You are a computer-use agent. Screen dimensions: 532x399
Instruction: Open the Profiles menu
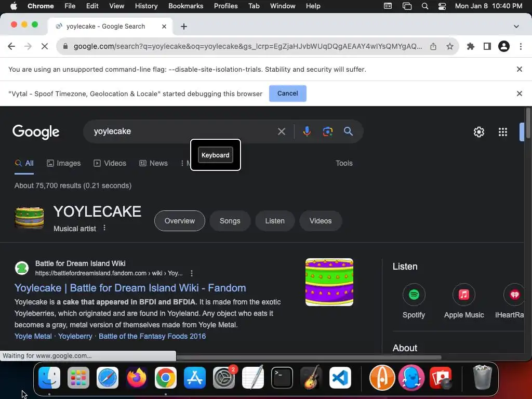(225, 6)
